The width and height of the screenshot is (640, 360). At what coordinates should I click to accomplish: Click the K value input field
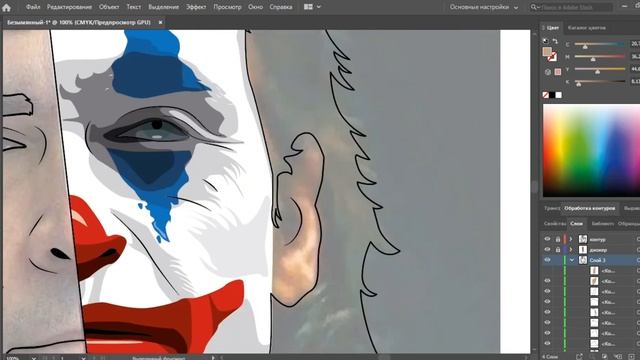click(635, 82)
